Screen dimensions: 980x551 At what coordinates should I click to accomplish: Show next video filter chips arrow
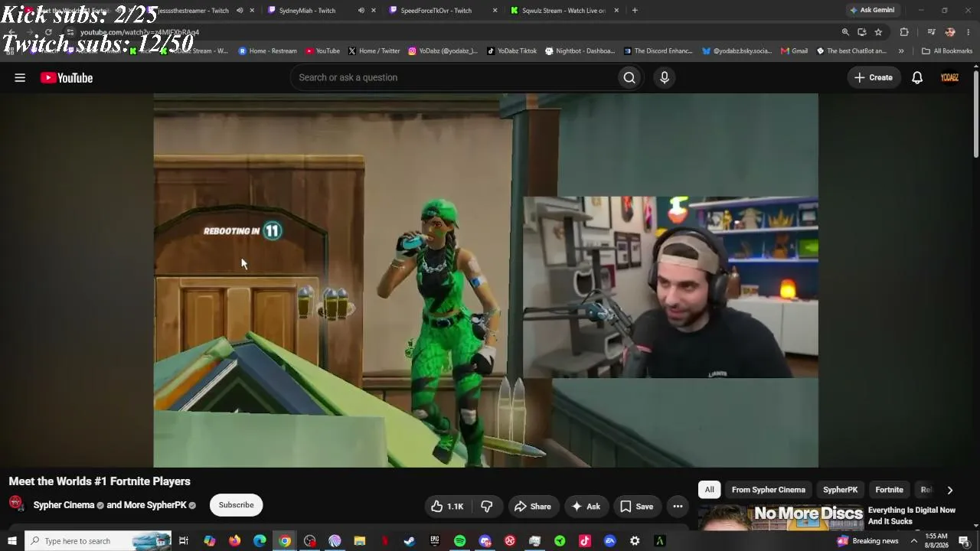pos(950,490)
